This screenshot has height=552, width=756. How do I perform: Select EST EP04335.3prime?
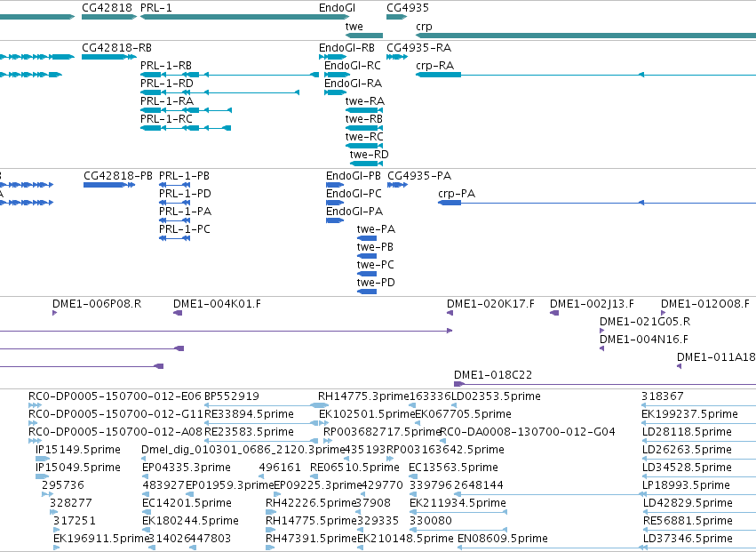(x=145, y=476)
